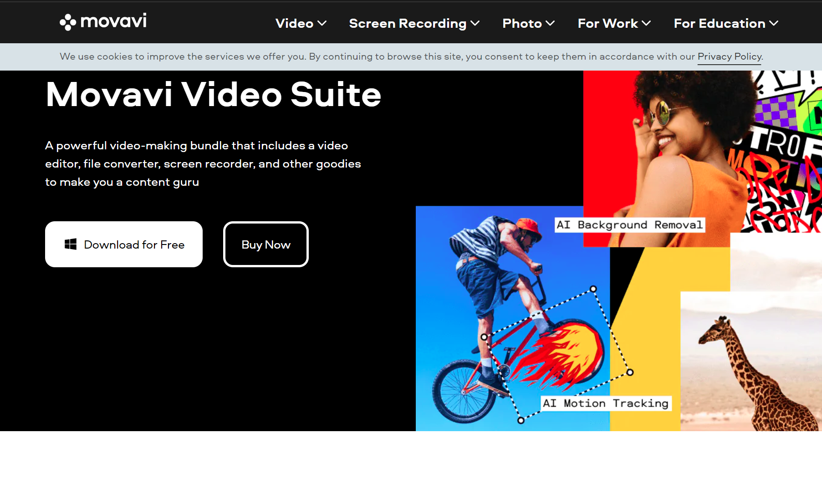Click the AI Background Removal label
The image size is (822, 504).
tap(629, 225)
